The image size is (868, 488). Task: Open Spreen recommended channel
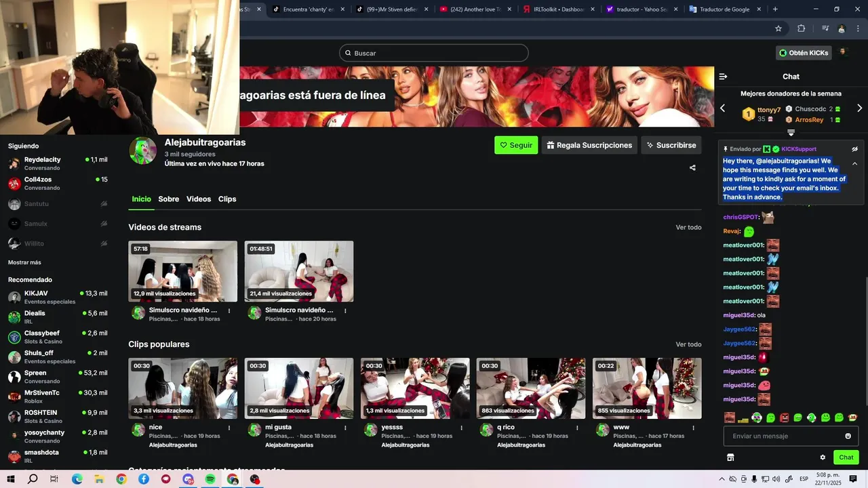[x=58, y=377]
